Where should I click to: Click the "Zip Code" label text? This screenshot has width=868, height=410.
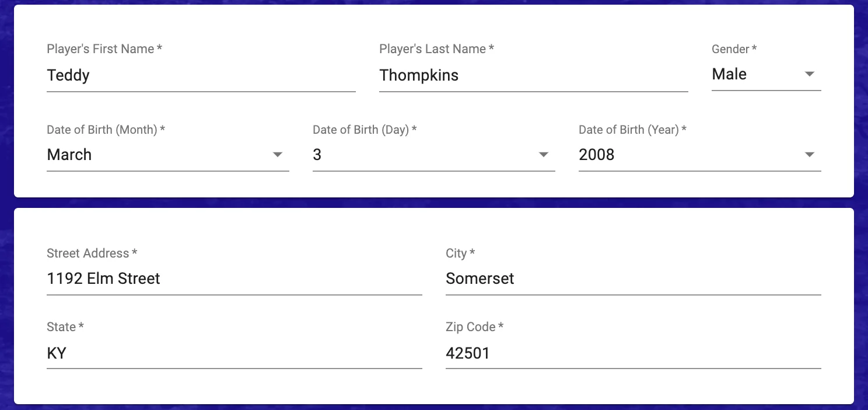[470, 327]
